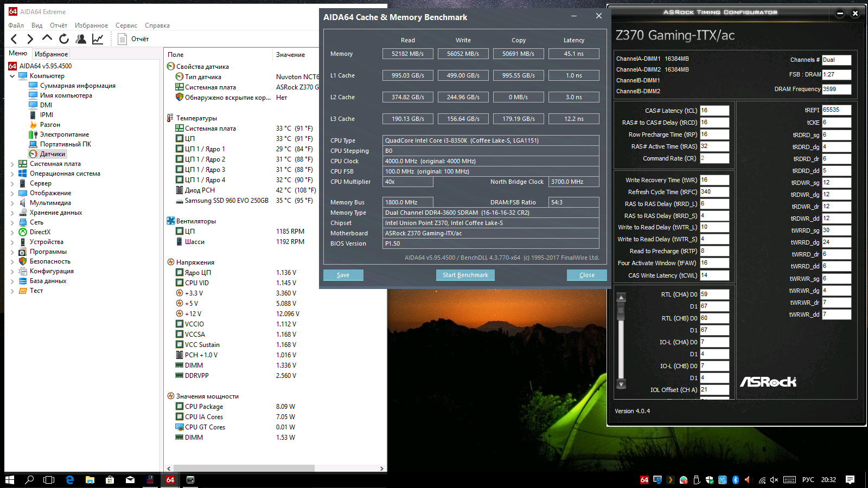Click the Разгон flame icon
The image size is (868, 488).
(33, 125)
